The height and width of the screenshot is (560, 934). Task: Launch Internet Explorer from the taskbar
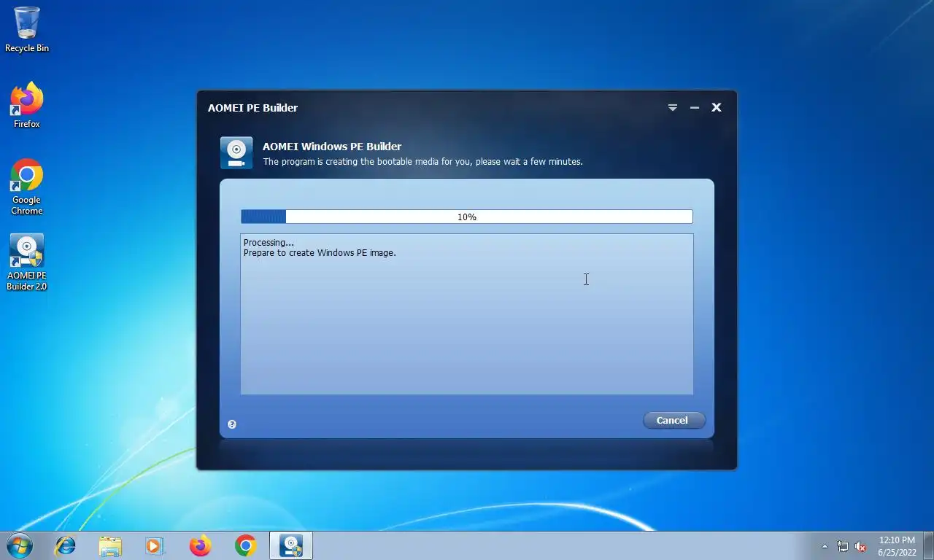click(x=66, y=545)
